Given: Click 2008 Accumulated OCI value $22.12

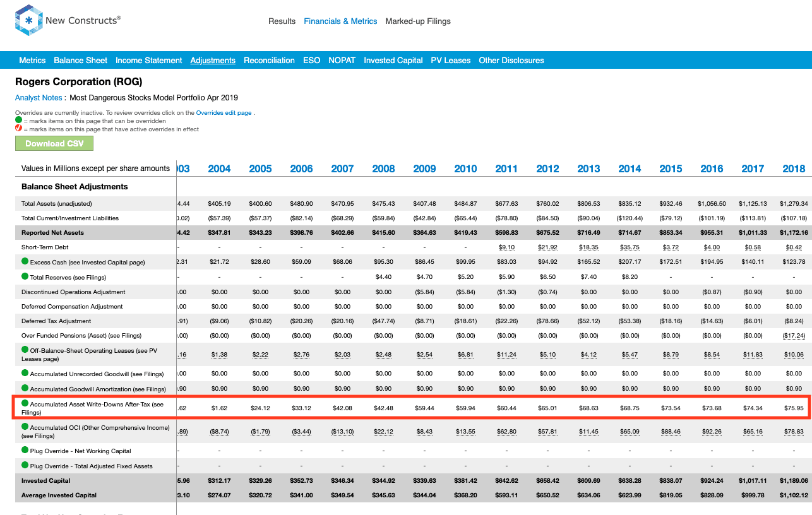Looking at the screenshot, I should [x=383, y=432].
